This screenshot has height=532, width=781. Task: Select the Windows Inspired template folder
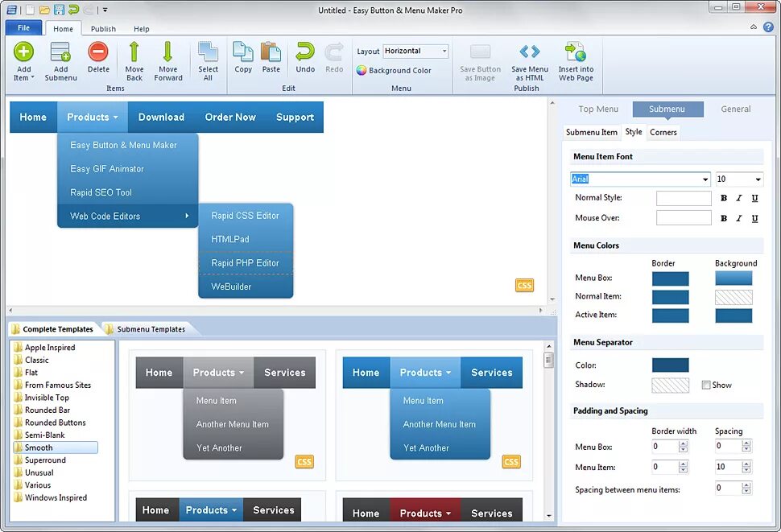point(56,497)
